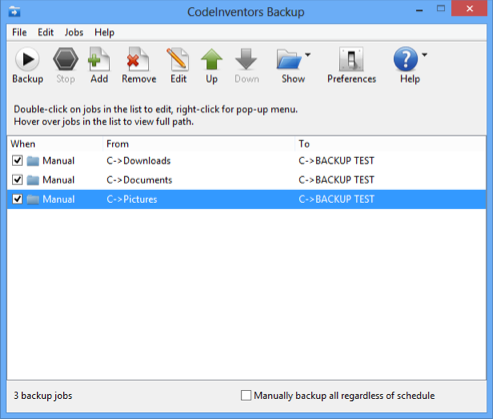Maximize the CodeInventors Backup window
This screenshot has height=419, width=493.
pos(441,9)
